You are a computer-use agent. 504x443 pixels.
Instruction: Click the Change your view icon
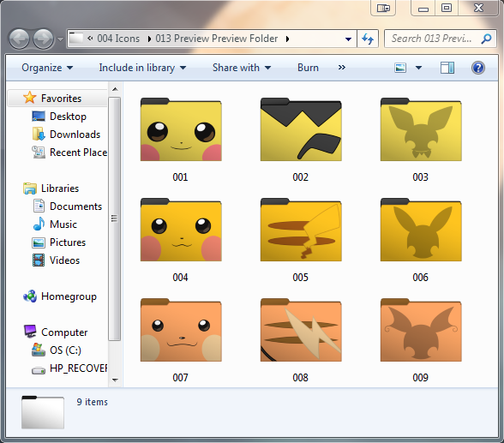pos(400,68)
